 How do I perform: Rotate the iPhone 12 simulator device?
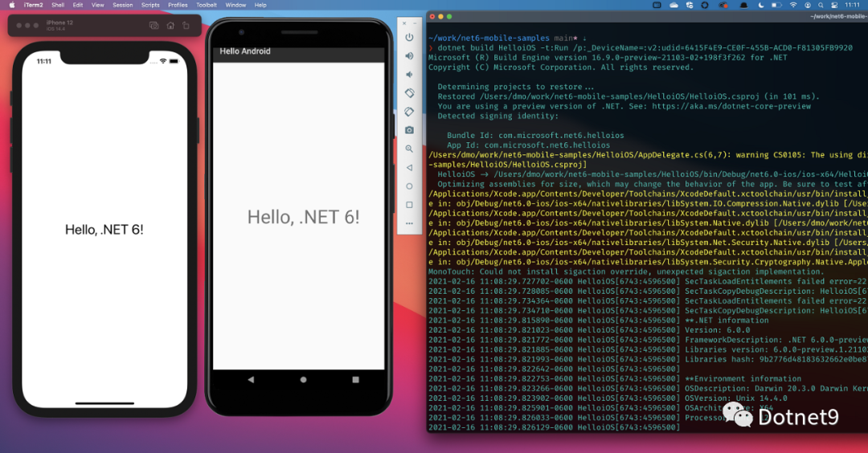click(186, 26)
